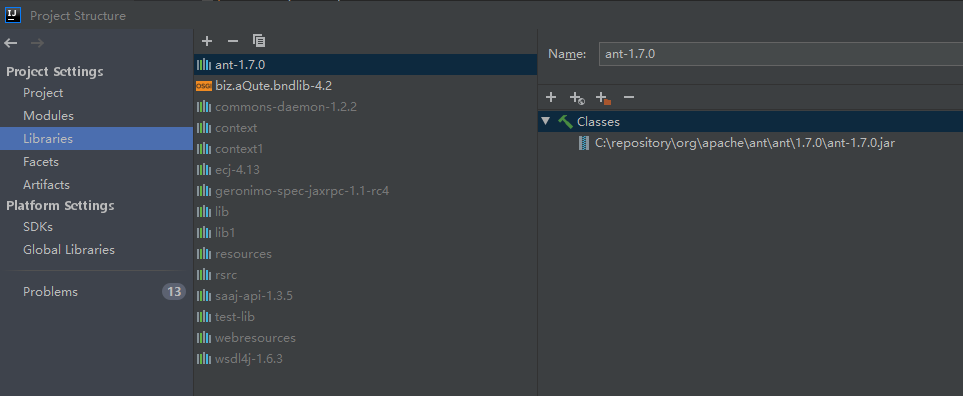This screenshot has width=963, height=396.
Task: Open the Modules settings section
Action: (48, 116)
